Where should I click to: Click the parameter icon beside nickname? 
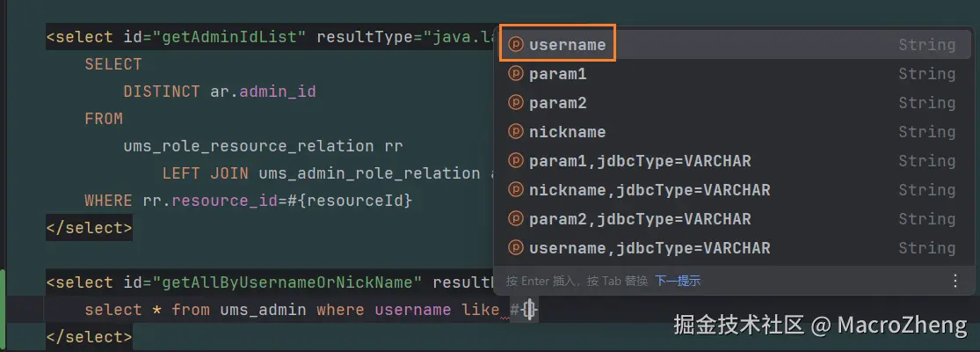click(515, 132)
